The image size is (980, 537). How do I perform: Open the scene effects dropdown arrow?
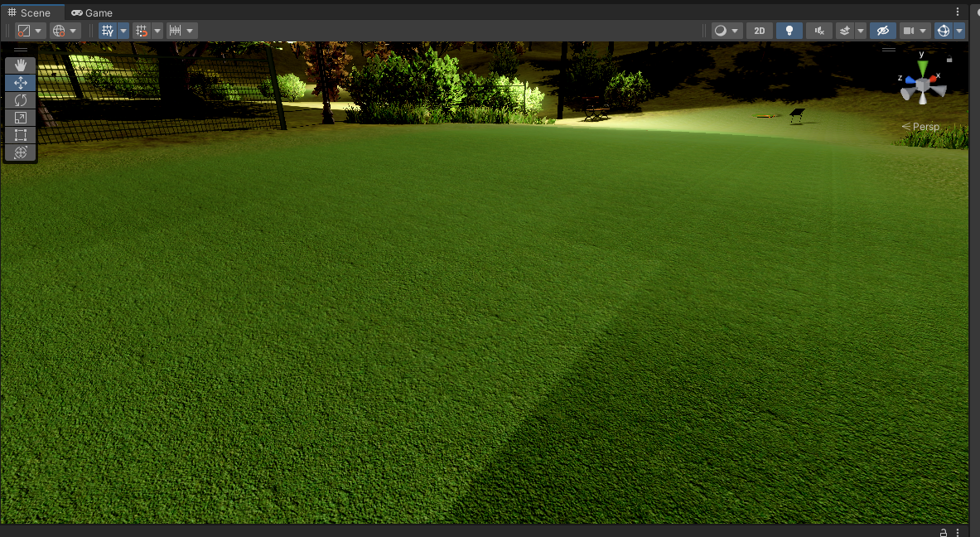tap(860, 30)
